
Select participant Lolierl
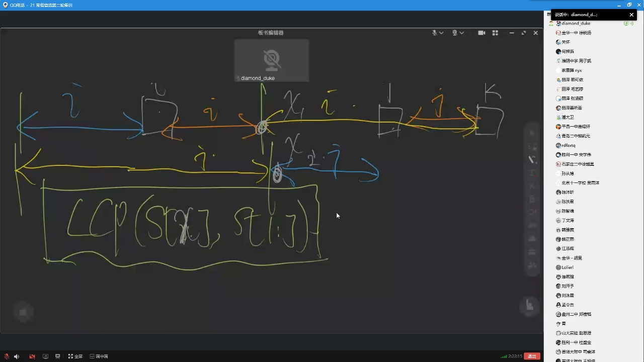tap(568, 267)
